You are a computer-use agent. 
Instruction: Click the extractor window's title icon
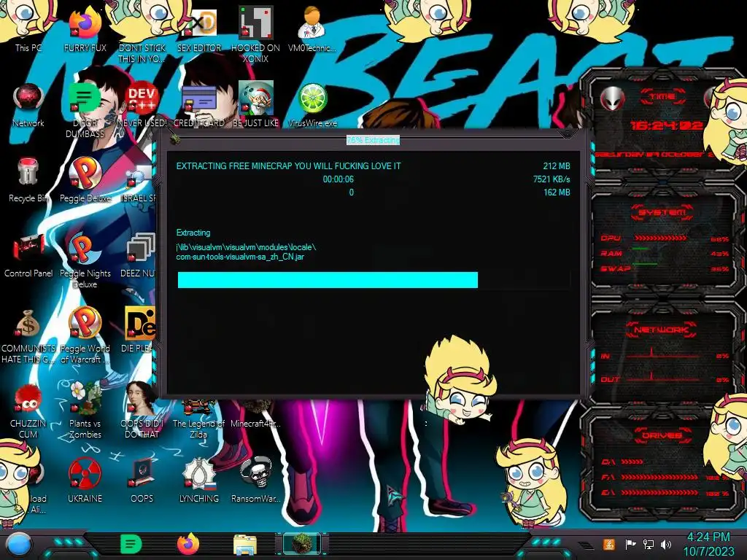tap(175, 139)
